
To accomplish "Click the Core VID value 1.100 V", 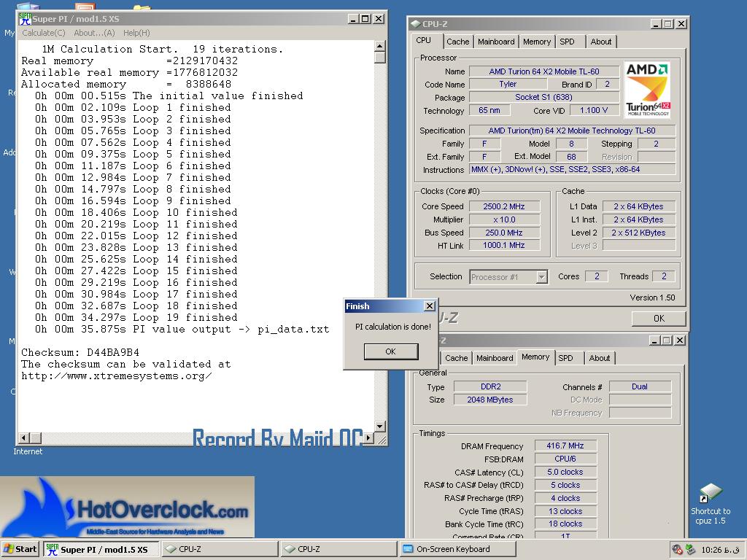I will 594,110.
